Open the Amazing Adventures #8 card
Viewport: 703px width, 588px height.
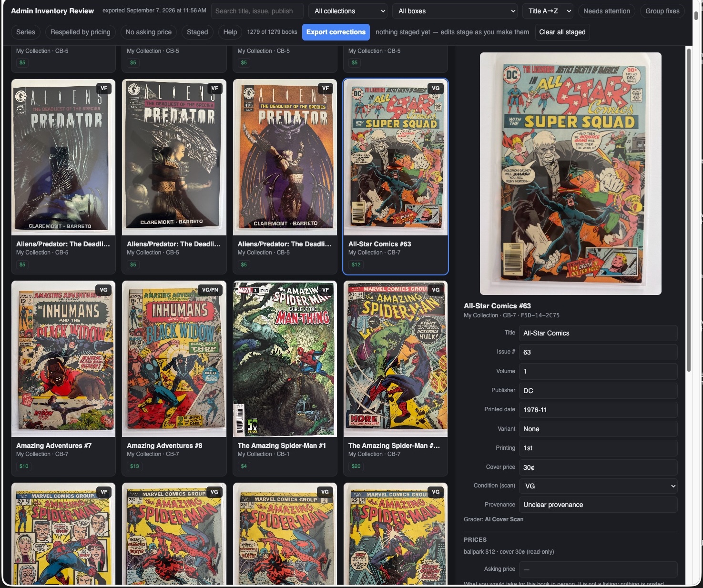[x=174, y=378]
